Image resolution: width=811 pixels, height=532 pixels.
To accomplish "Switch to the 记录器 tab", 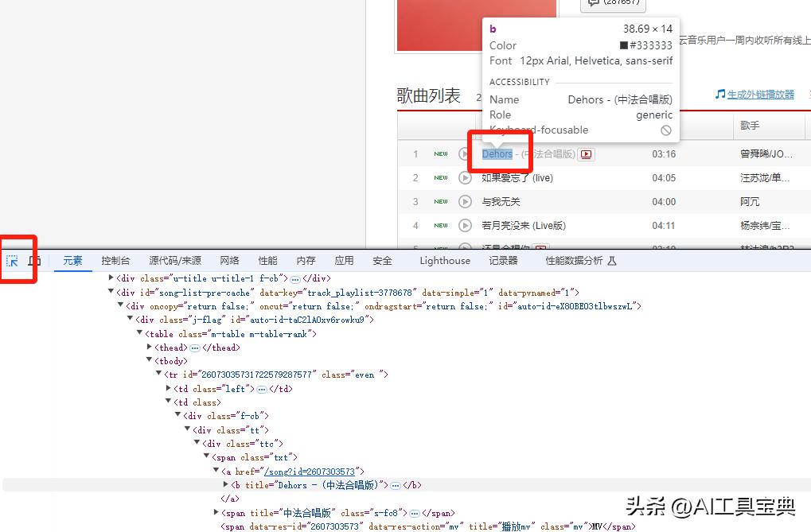I will coord(503,261).
